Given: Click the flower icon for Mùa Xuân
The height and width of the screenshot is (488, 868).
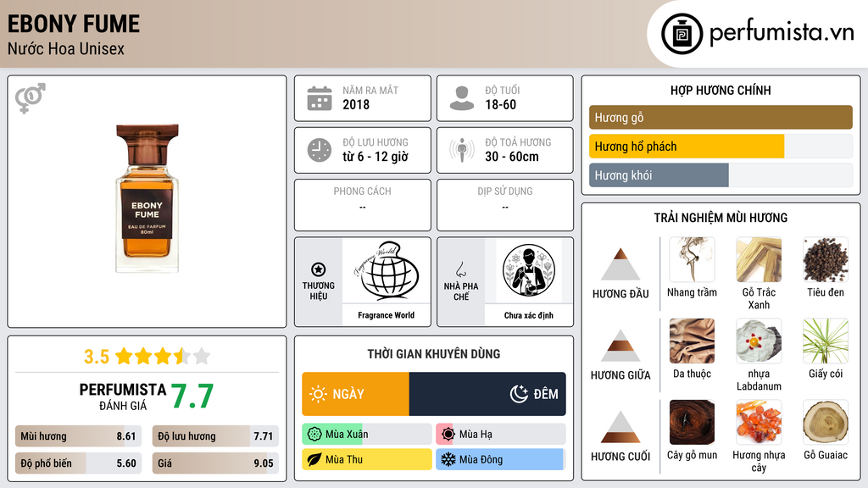Looking at the screenshot, I should click(314, 435).
